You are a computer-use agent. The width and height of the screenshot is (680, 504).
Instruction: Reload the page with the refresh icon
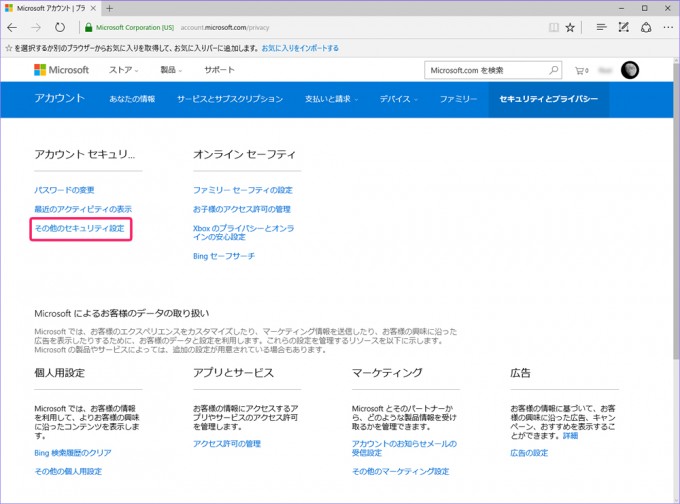point(60,28)
